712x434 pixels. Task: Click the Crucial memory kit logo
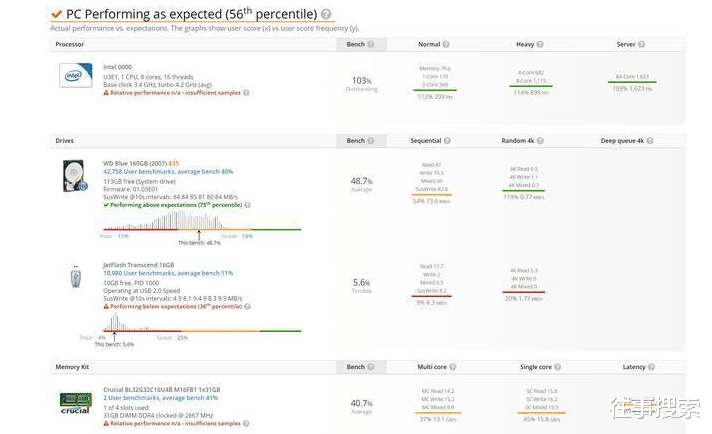[76, 403]
